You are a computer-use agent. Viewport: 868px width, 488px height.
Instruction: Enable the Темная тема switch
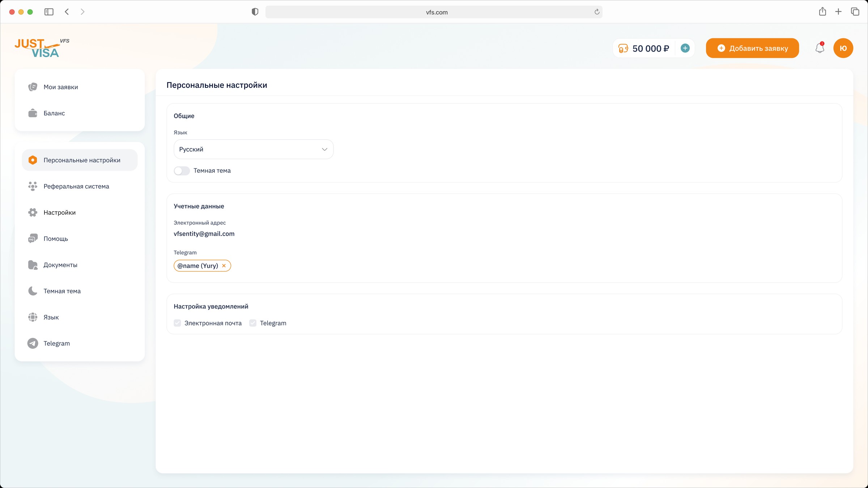(x=182, y=171)
